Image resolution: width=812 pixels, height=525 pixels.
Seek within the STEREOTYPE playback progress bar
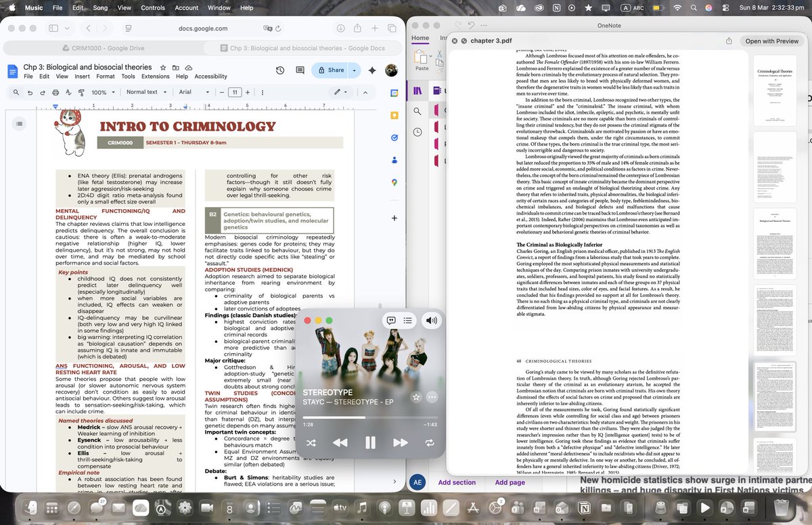tap(370, 417)
